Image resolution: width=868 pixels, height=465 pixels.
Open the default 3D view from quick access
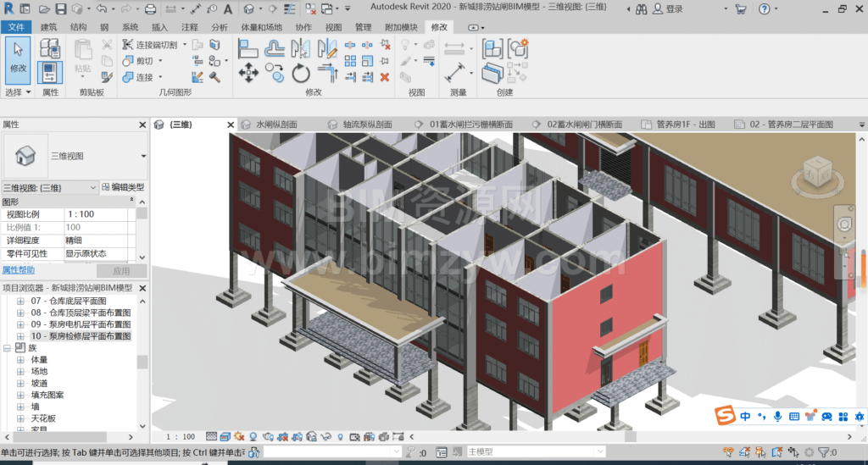coord(249,8)
